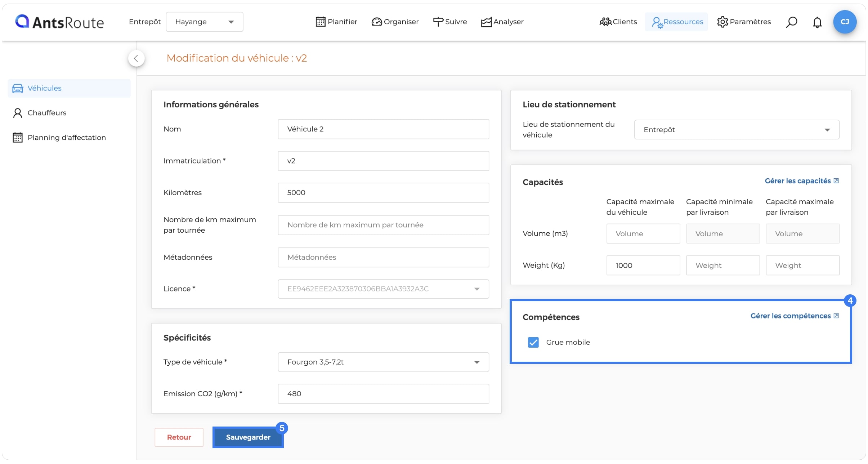Focus the Nom field containing Véhicule 2
This screenshot has width=868, height=464.
(383, 129)
